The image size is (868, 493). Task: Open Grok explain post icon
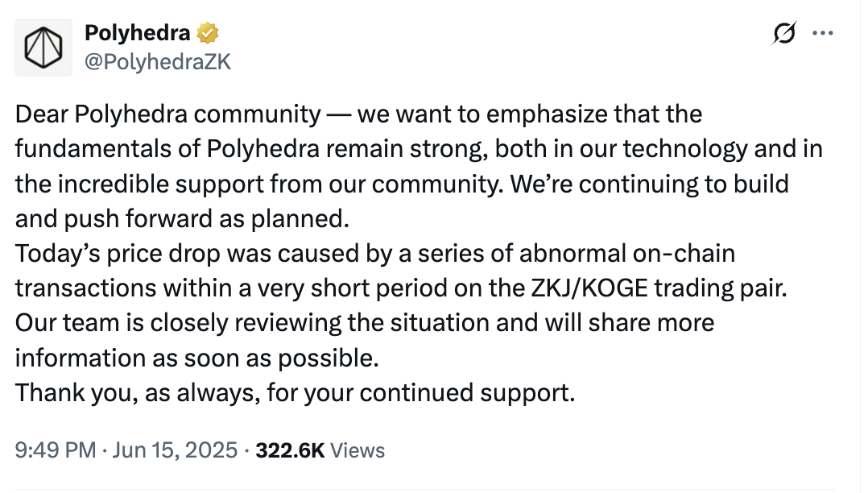[783, 34]
